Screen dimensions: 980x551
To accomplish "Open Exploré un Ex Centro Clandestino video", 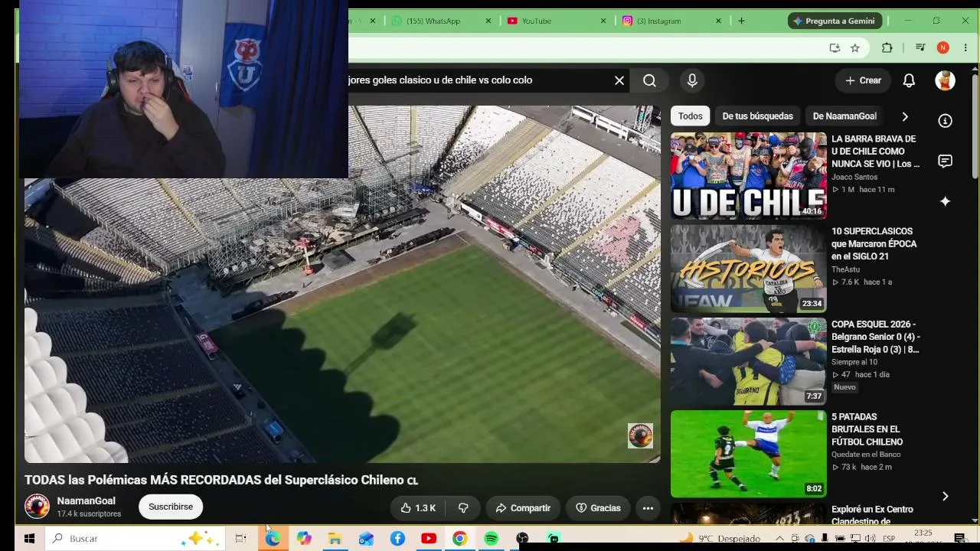I will pyautogui.click(x=872, y=515).
